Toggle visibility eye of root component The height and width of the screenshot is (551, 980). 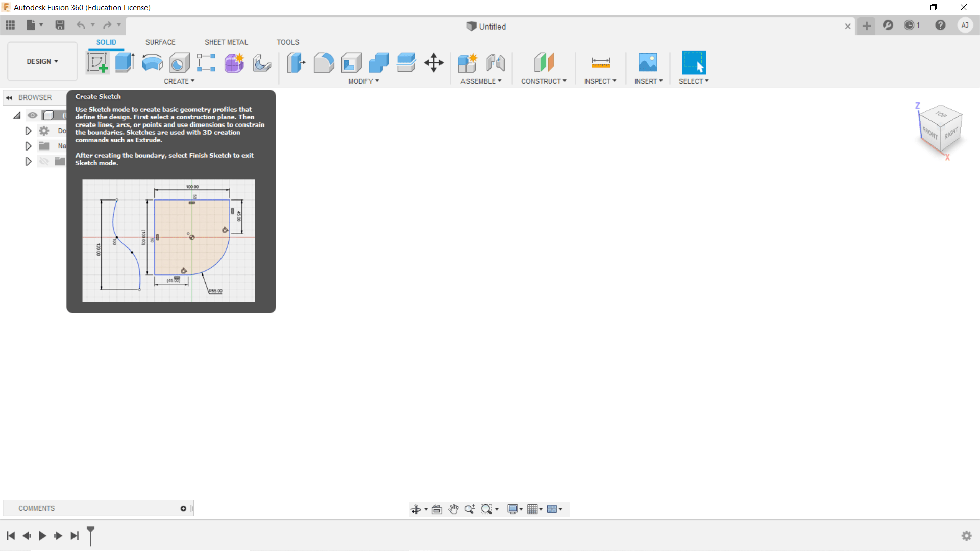click(x=33, y=115)
